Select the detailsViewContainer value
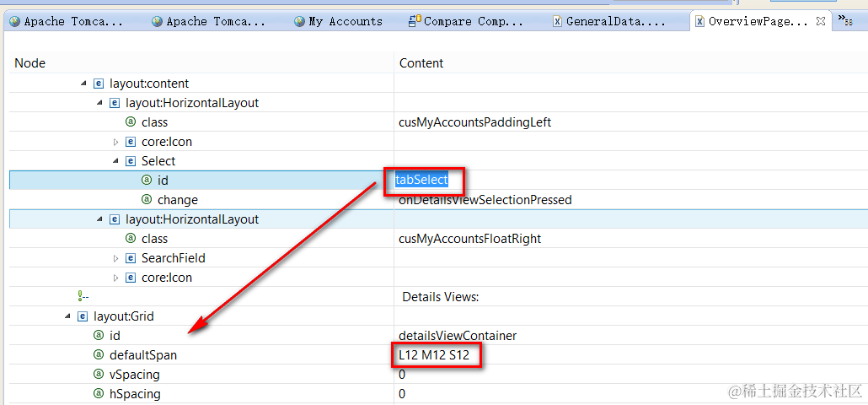 (x=458, y=336)
